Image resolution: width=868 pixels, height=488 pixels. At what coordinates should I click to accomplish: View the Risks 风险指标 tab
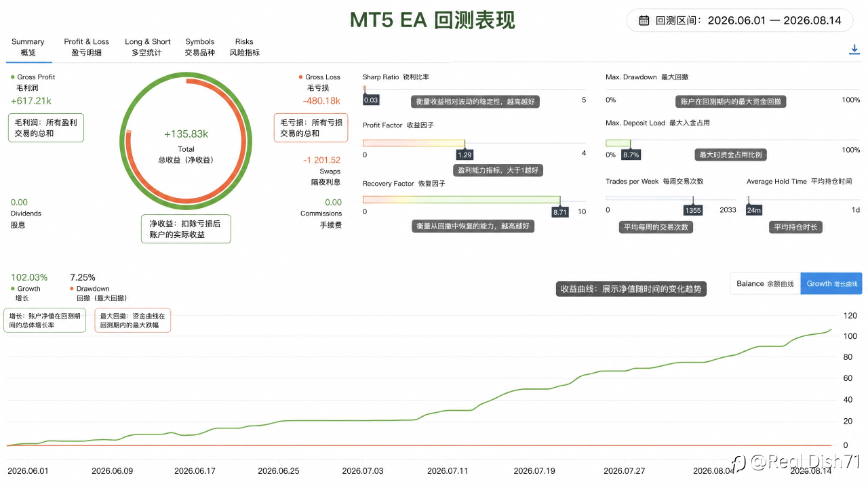(x=244, y=47)
